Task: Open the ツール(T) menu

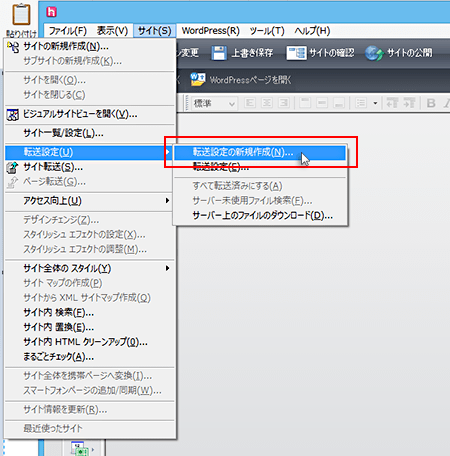Action: [267, 31]
